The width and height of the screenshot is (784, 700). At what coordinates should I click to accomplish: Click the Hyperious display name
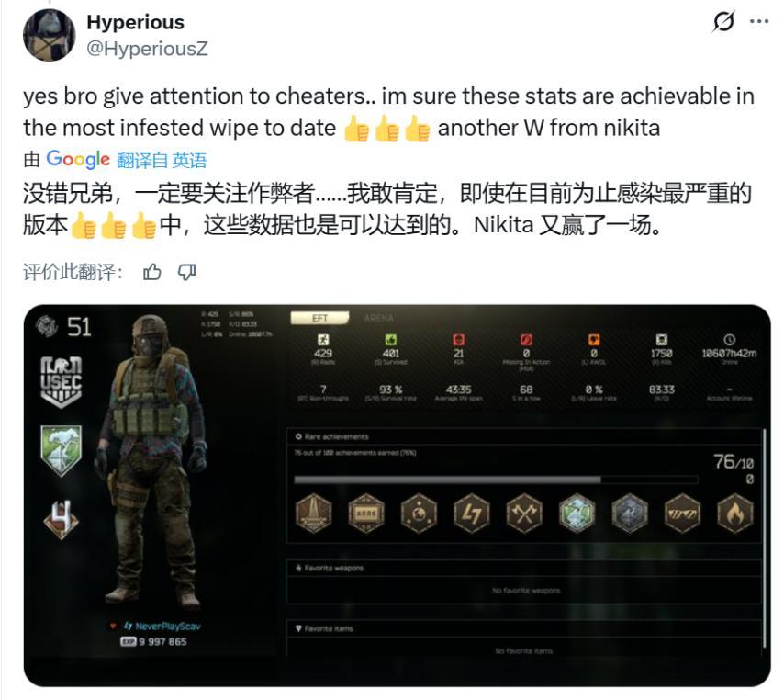coord(135,23)
